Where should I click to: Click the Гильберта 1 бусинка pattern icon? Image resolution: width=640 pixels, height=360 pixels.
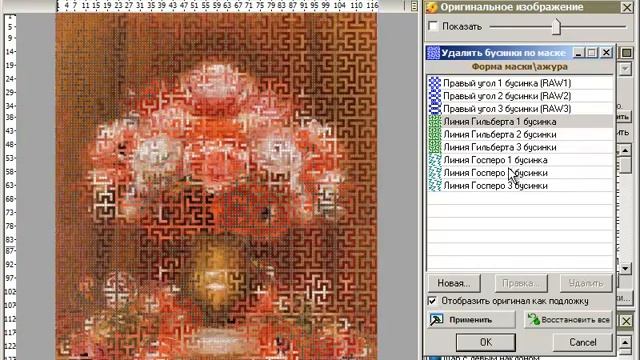435,122
